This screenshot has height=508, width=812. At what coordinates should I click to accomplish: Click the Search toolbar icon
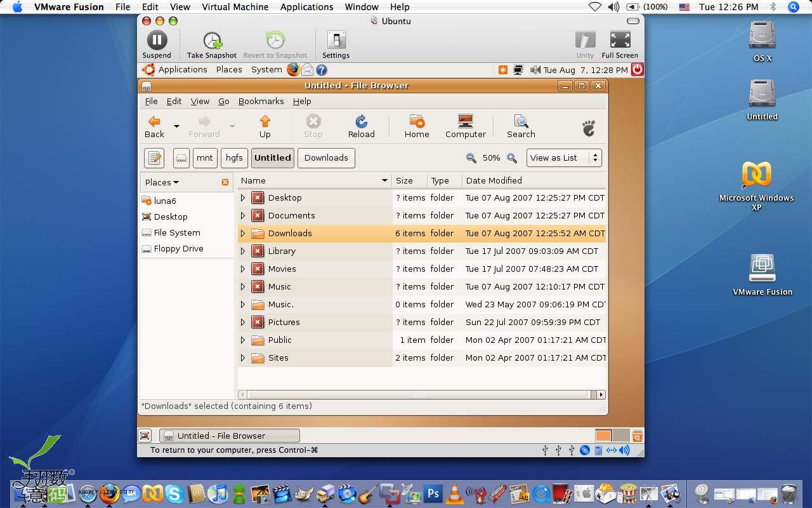tap(521, 126)
